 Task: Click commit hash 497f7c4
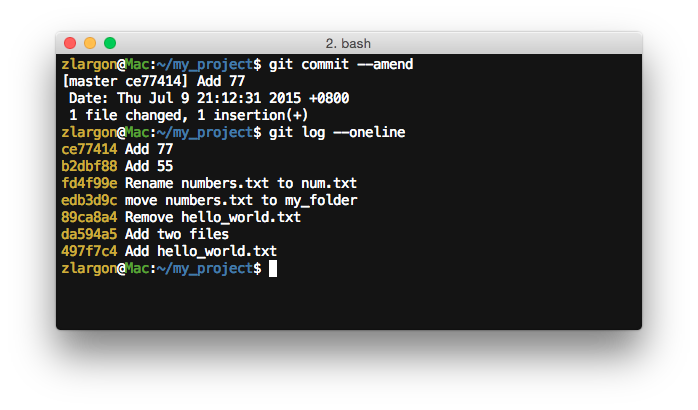89,251
